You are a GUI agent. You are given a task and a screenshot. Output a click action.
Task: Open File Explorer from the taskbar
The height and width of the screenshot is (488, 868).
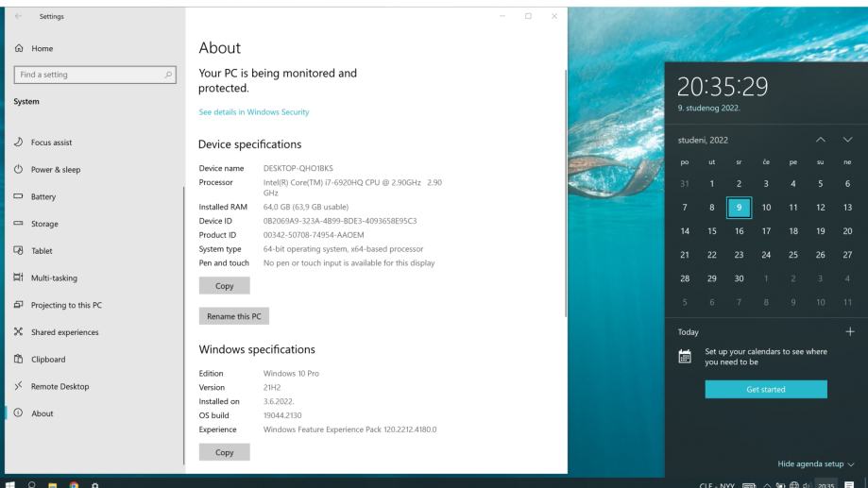pyautogui.click(x=53, y=484)
